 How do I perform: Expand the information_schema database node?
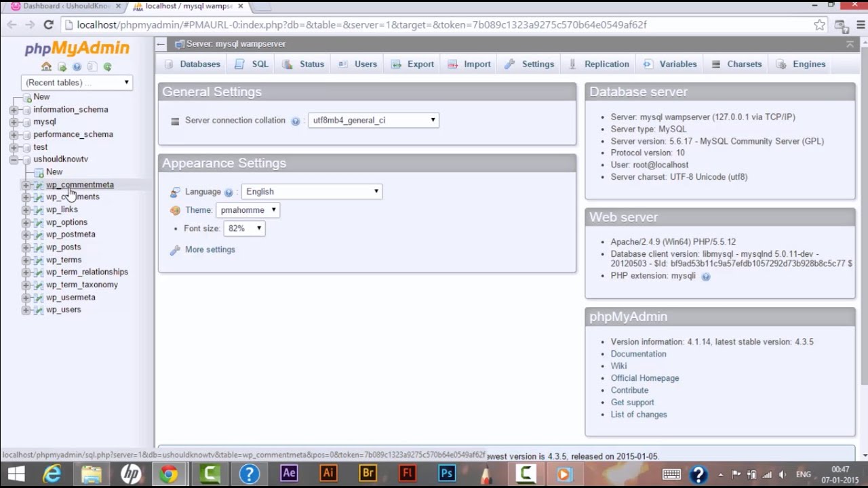pyautogui.click(x=14, y=110)
